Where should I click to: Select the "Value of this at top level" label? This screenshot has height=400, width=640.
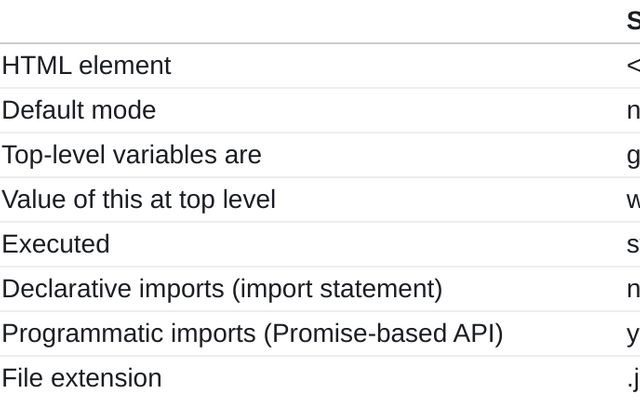[138, 199]
